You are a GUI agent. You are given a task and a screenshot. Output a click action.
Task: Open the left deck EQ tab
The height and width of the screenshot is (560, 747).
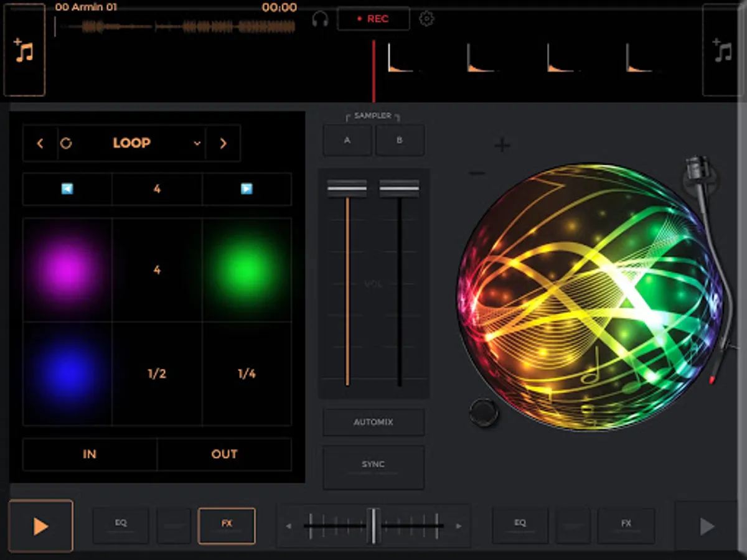[121, 525]
